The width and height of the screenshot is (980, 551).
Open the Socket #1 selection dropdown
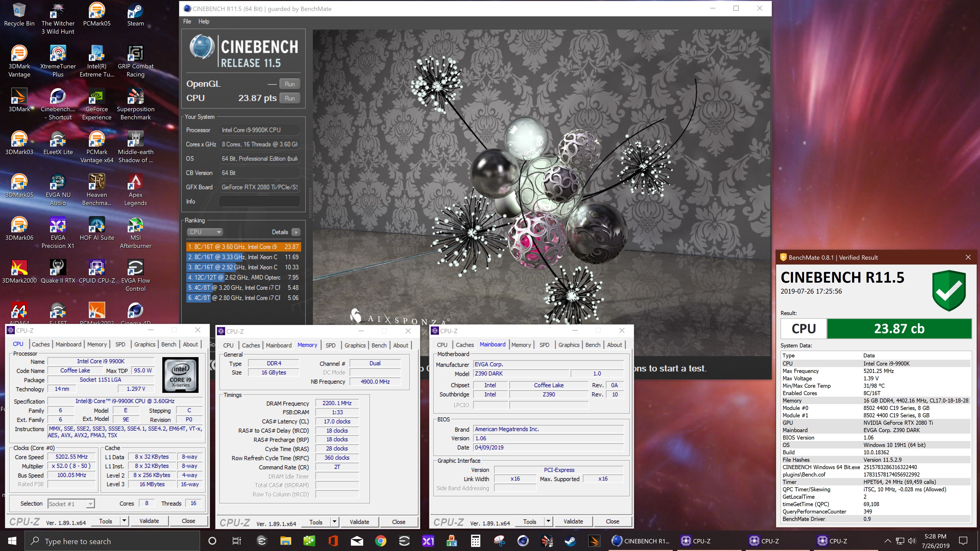71,504
